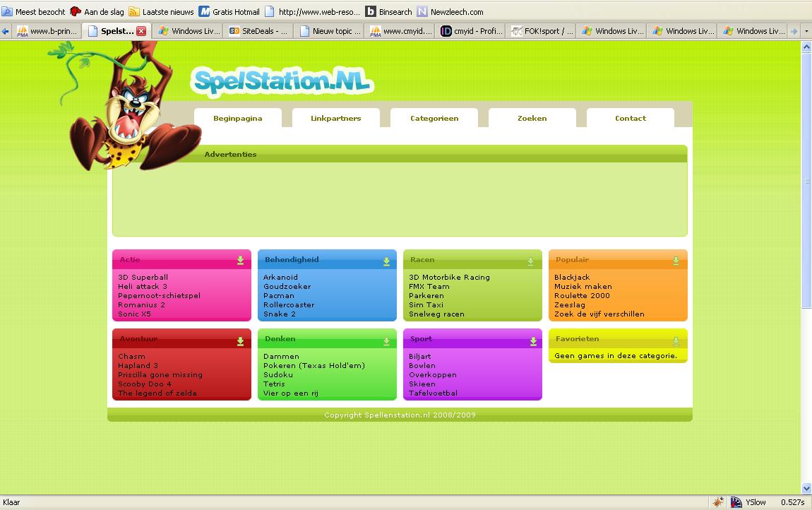Click the vertical scrollbar thumb

point(806,180)
